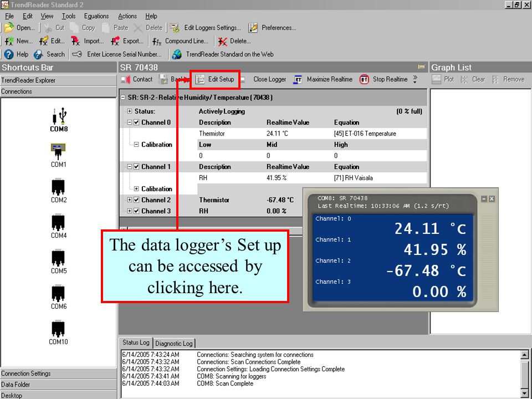Collapse the Channel 1 node
Image resolution: width=532 pixels, height=399 pixels.
(x=129, y=167)
